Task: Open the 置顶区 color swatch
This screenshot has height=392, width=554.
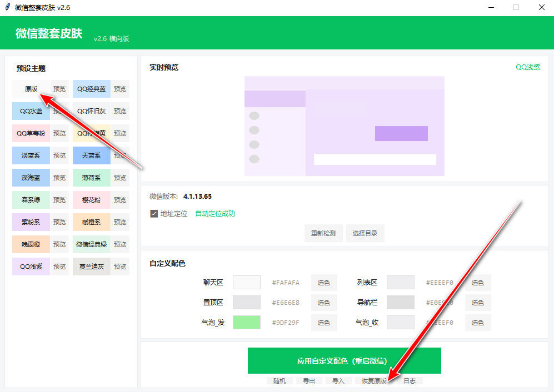Action: [x=247, y=302]
